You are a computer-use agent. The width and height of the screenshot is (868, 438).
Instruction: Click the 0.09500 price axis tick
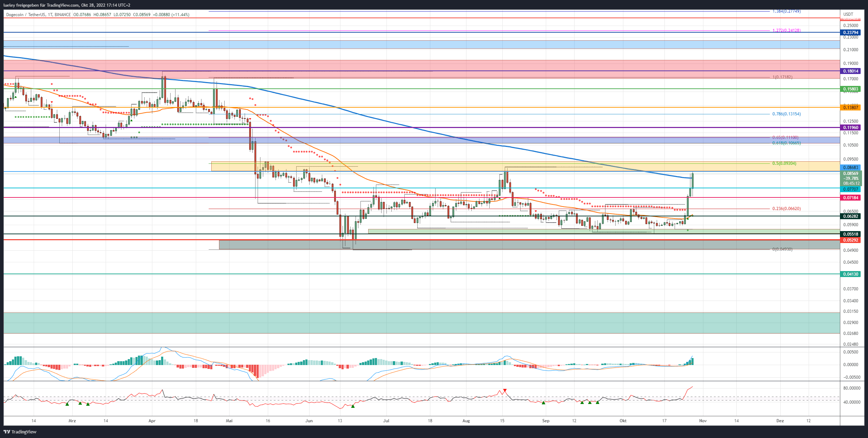851,159
